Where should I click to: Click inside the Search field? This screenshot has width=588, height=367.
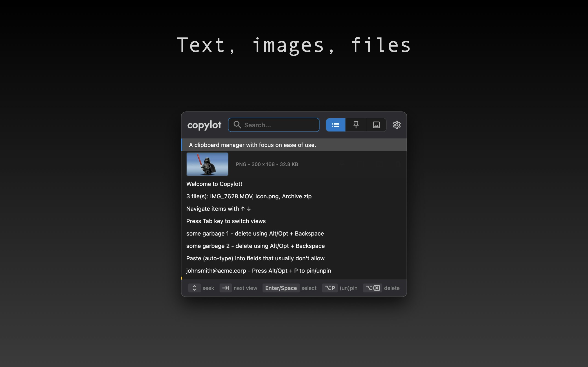(x=274, y=125)
